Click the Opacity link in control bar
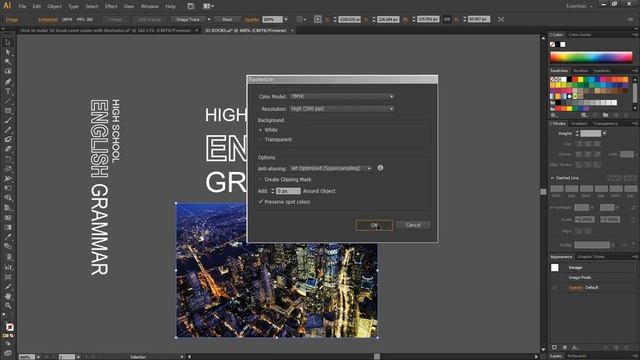 pos(252,19)
